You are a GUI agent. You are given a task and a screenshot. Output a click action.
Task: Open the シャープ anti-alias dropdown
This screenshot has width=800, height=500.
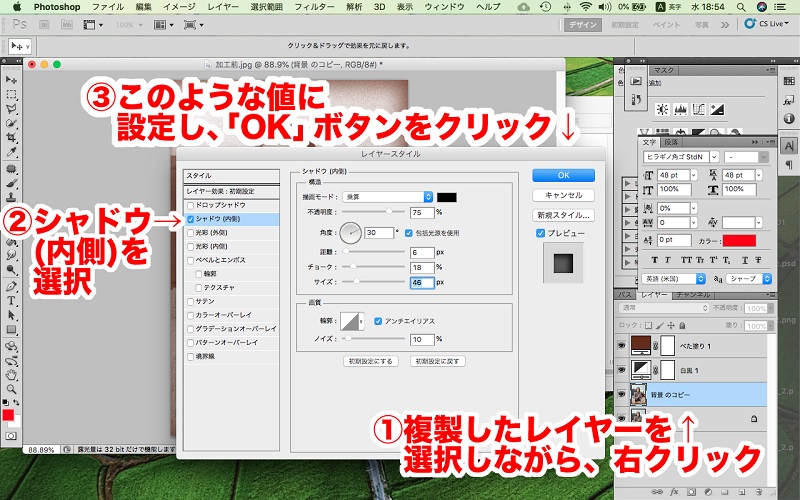click(749, 279)
